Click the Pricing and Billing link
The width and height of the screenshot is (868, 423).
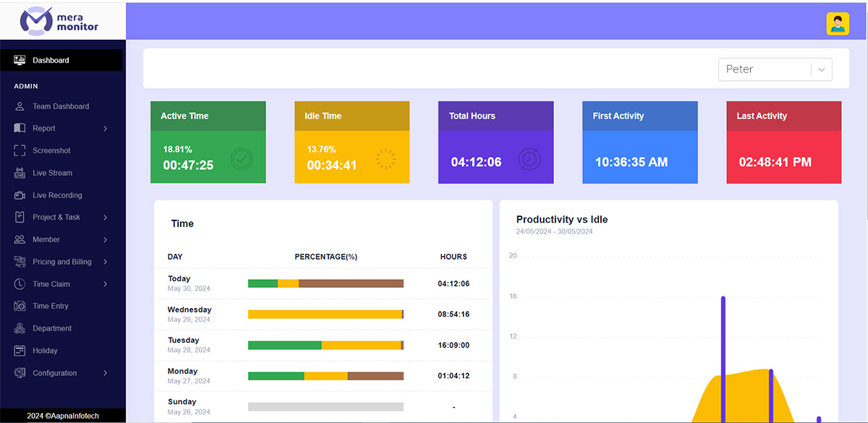[x=61, y=262]
